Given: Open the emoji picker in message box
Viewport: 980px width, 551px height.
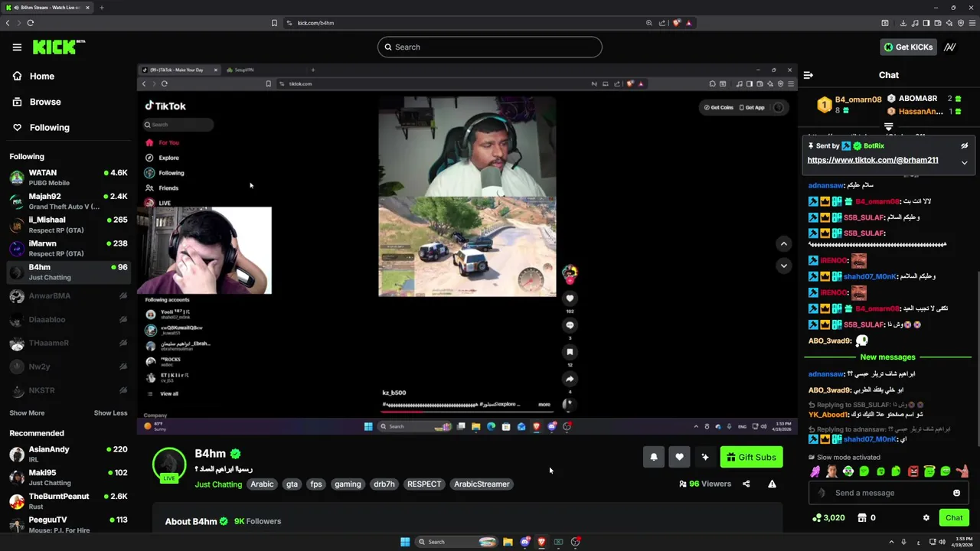Looking at the screenshot, I should tap(956, 493).
